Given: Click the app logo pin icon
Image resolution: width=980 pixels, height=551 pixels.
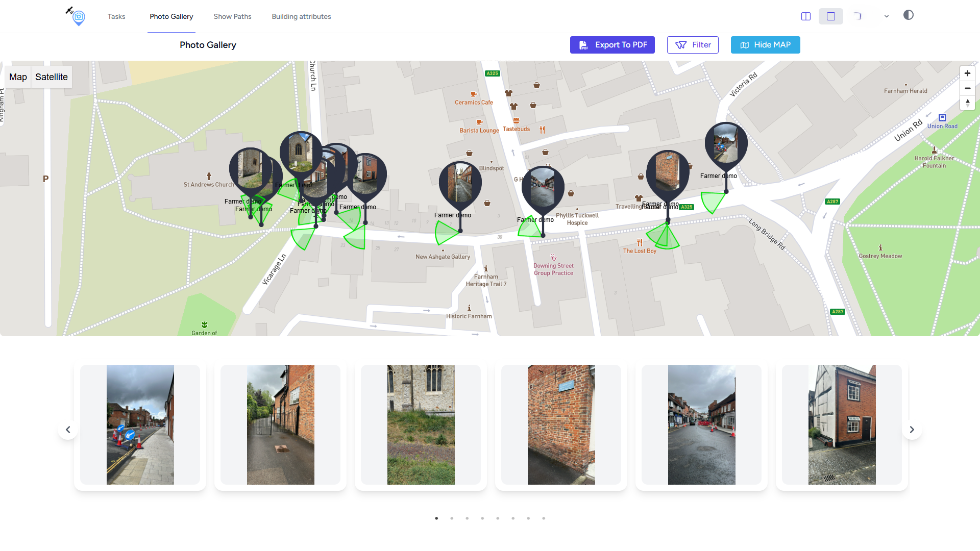Looking at the screenshot, I should point(78,16).
